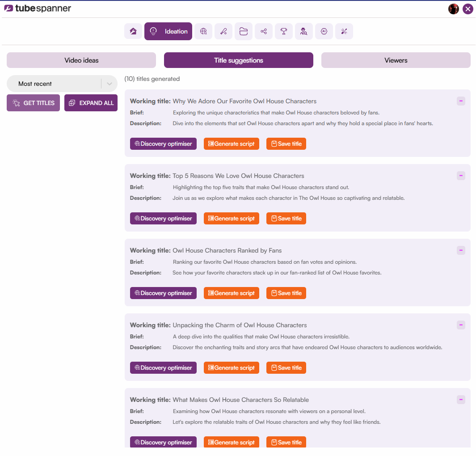Screen dimensions: 476x456
Task: Click description 'Let's explore the relatable traits'
Action: [277, 422]
